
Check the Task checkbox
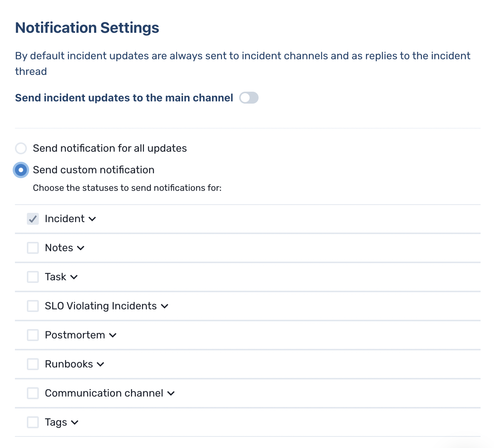[33, 277]
